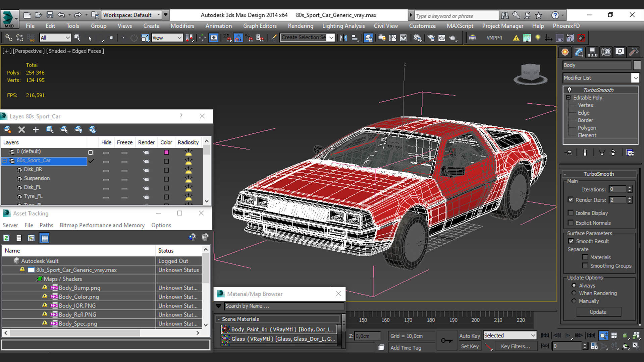Image resolution: width=644 pixels, height=362 pixels.
Task: Add new layer with plus icon
Action: (36, 130)
